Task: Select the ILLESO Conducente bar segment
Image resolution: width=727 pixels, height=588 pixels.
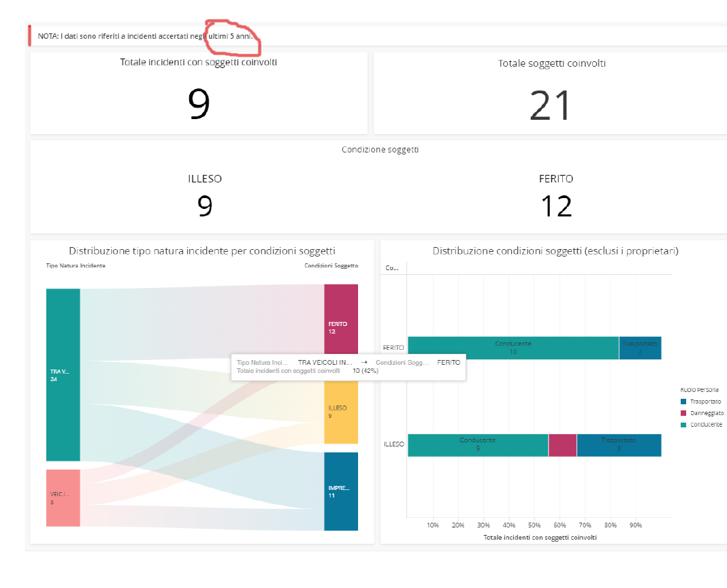Action: (477, 445)
